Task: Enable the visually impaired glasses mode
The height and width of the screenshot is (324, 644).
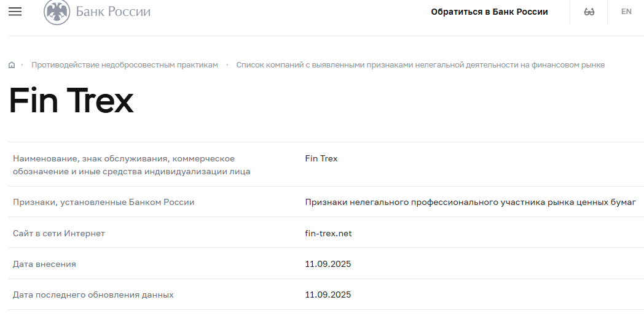Action: coord(589,12)
